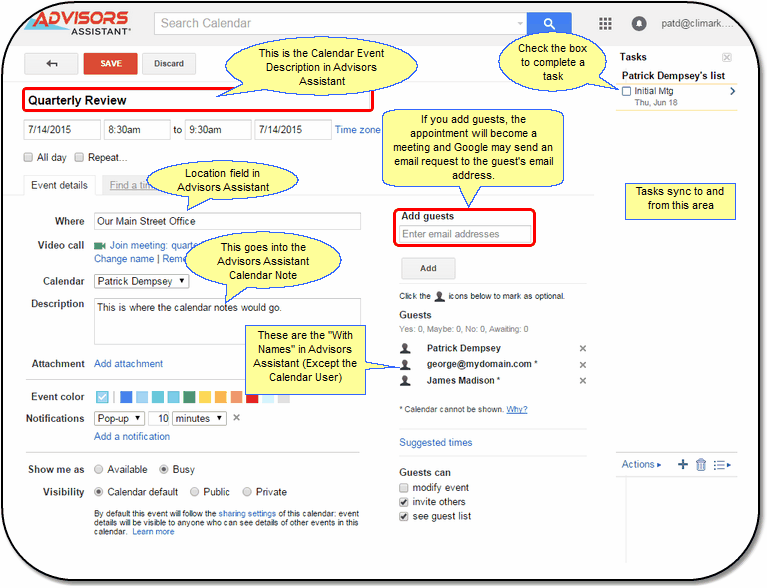Switch to the Event details tab

tap(59, 185)
